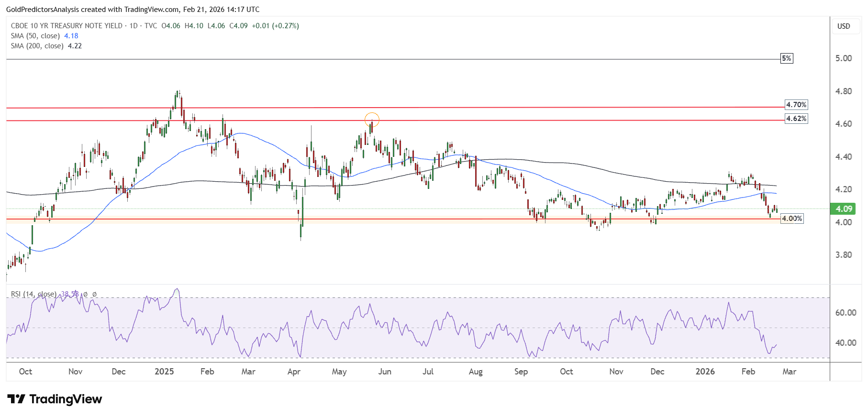Viewport: 868px width, 417px height.
Task: Select the CBOE 10 YR TREASURY NOTE YIELD title
Action: 67,26
